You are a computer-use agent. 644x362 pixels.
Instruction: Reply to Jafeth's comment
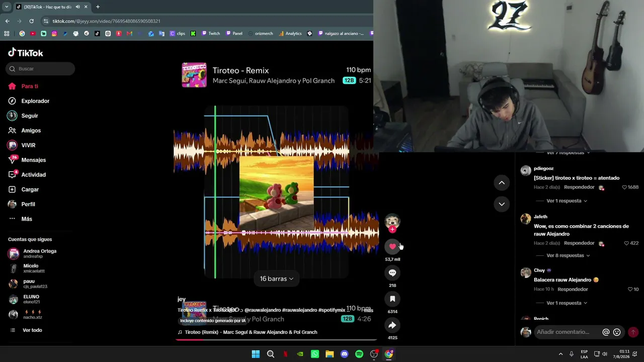point(579,243)
